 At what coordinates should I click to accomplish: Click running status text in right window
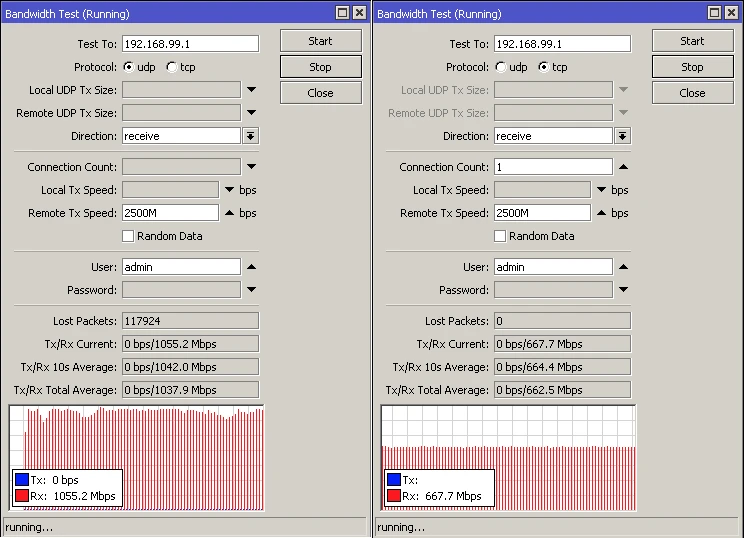coord(401,527)
